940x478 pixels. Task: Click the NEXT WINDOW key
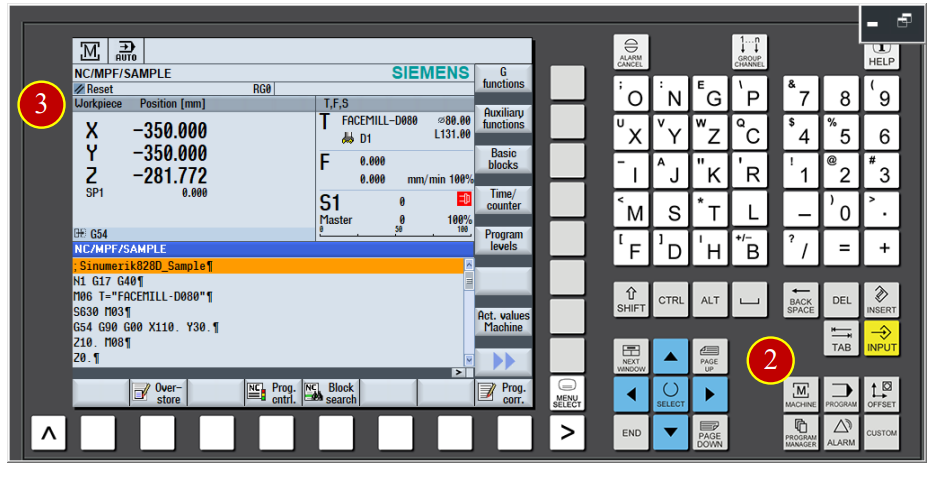[x=631, y=356]
